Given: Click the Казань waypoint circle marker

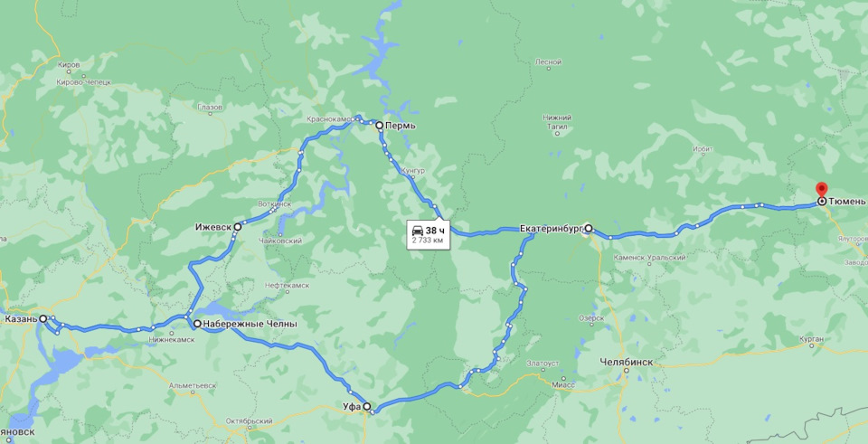Looking at the screenshot, I should coord(42,319).
